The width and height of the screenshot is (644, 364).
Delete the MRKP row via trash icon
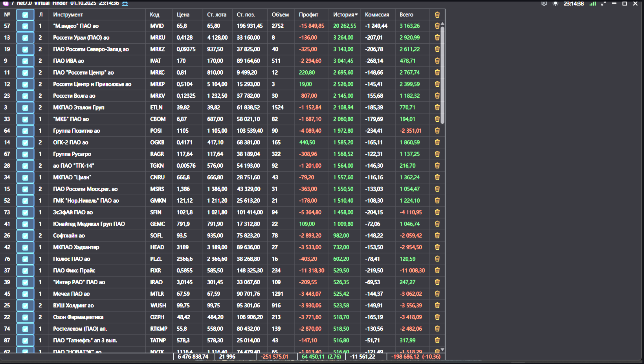pyautogui.click(x=437, y=84)
